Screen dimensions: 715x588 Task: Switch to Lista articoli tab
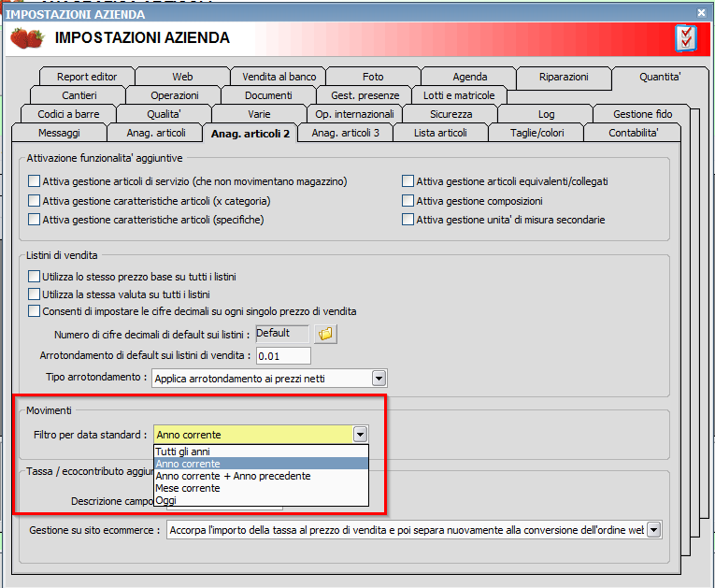point(440,133)
